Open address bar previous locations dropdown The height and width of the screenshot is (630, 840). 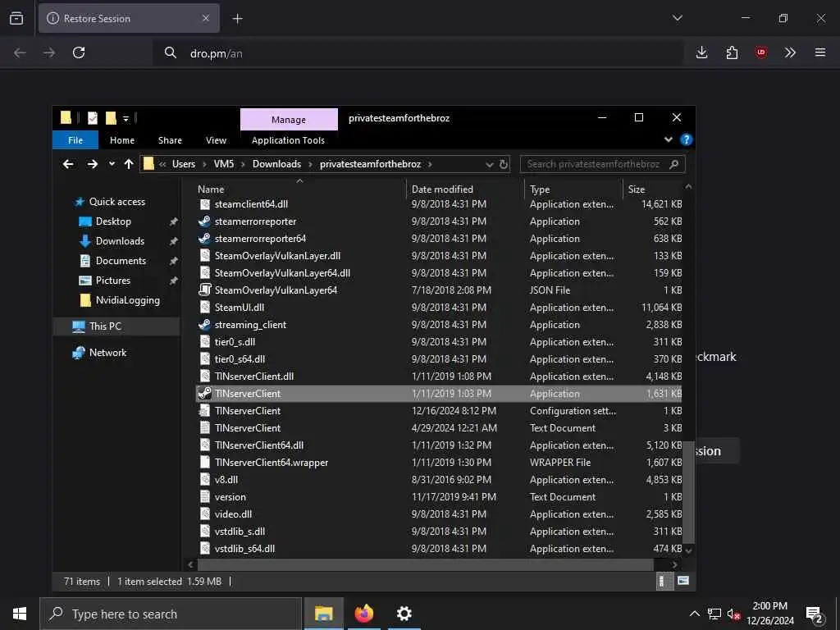(489, 164)
